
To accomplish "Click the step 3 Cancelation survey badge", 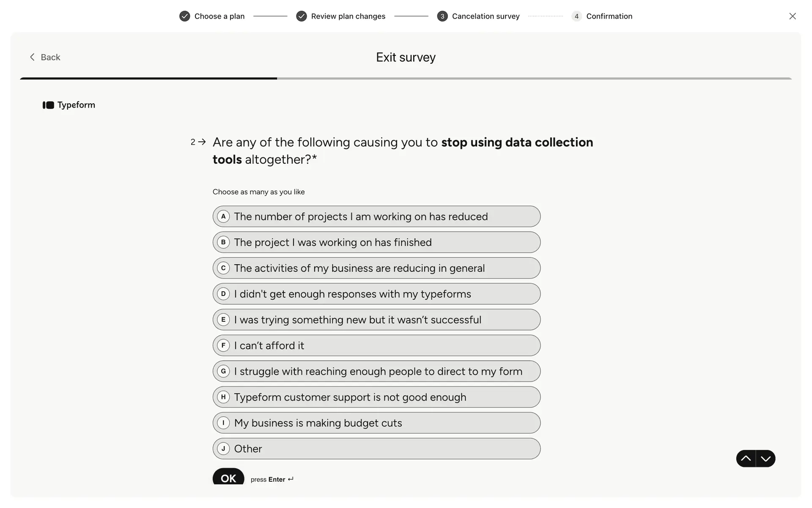I will (442, 16).
